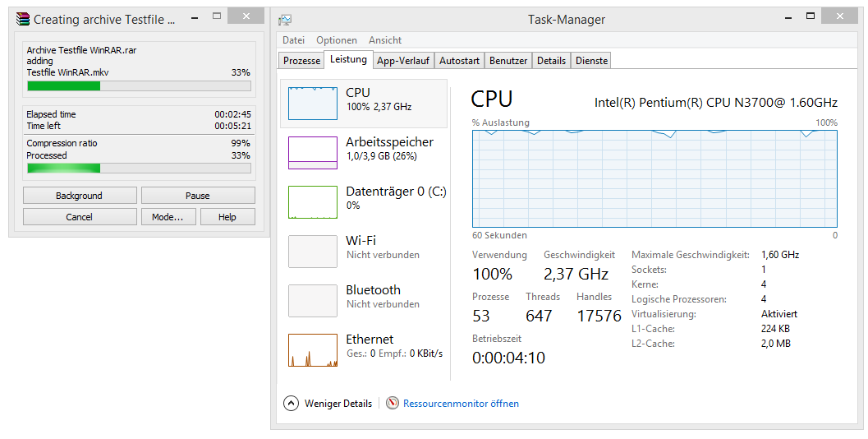Viewport: 868px width, 439px height.
Task: Click the Processed total progress bar
Action: (139, 168)
